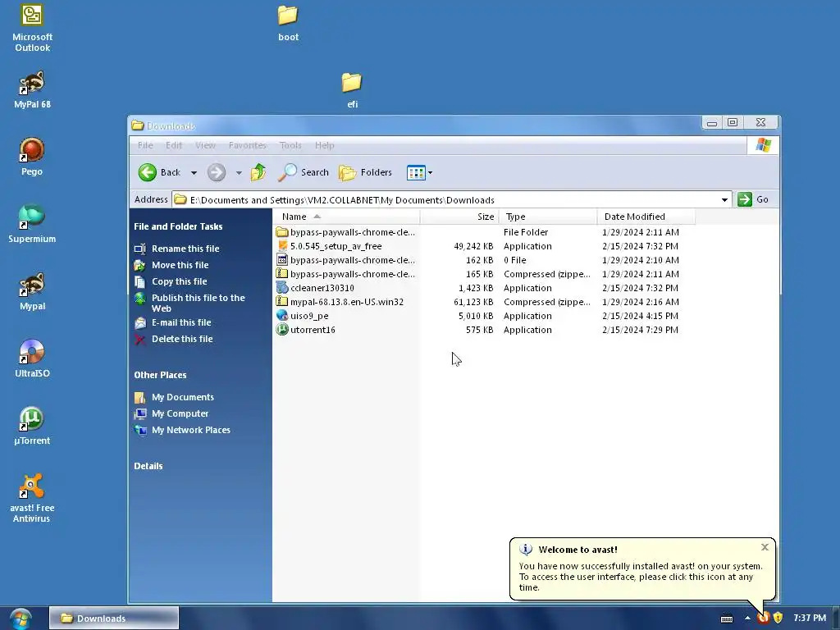Open the on-screen keyboard tray icon
This screenshot has height=630, width=840.
pyautogui.click(x=727, y=619)
